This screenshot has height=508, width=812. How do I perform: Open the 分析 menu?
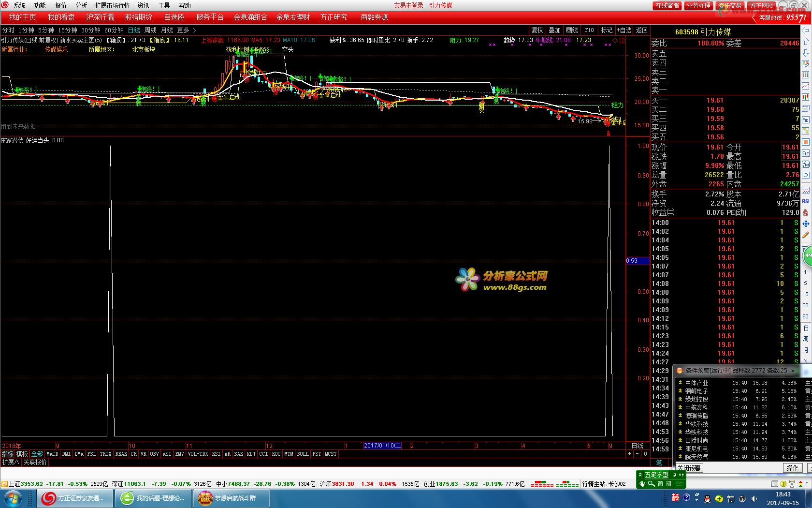pyautogui.click(x=82, y=5)
